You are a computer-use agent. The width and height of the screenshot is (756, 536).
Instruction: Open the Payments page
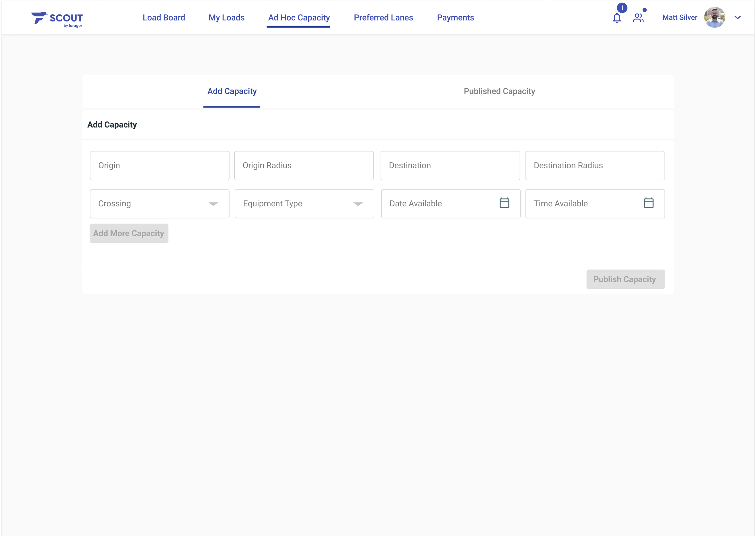(455, 18)
